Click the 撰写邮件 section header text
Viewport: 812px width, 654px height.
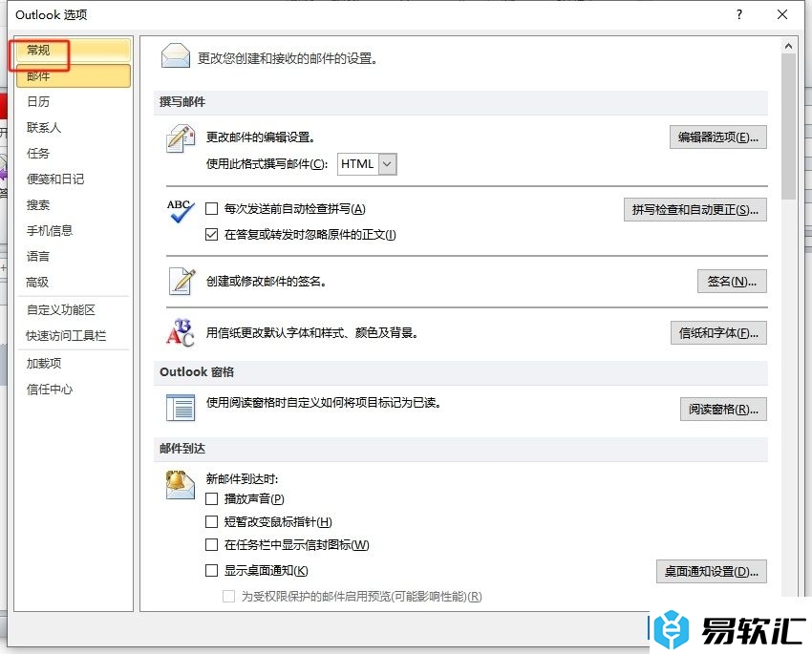tap(182, 102)
